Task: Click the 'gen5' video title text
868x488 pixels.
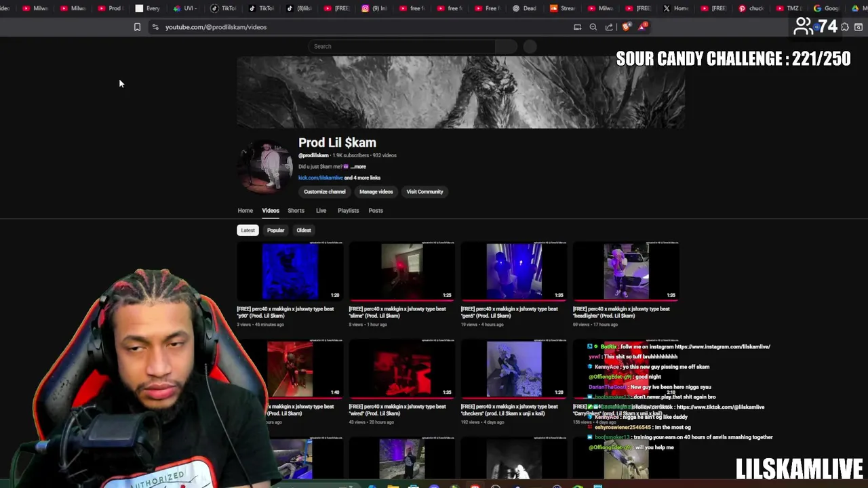Action: point(509,312)
